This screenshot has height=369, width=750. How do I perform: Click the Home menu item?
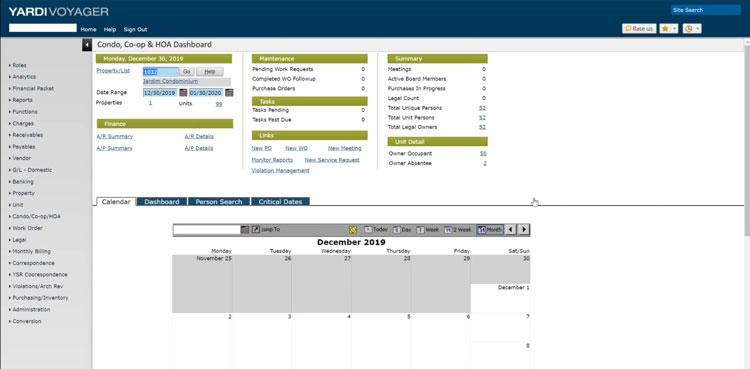88,29
